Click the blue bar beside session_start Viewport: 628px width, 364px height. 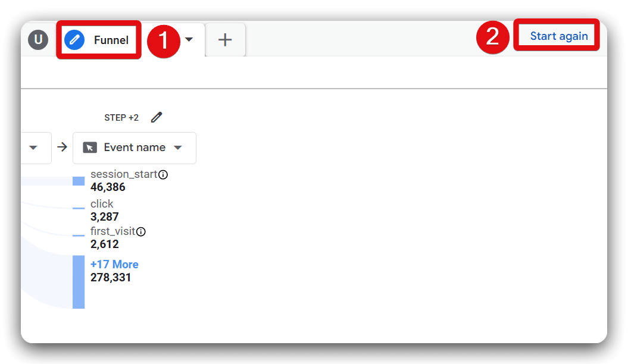[79, 181]
